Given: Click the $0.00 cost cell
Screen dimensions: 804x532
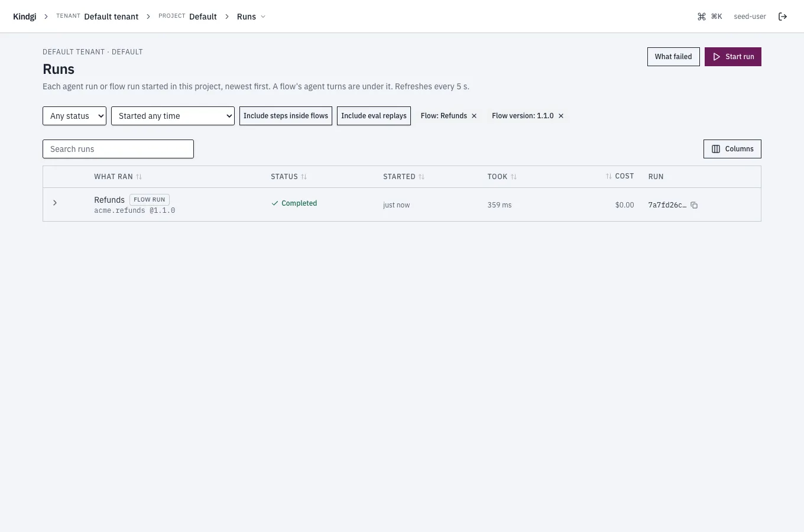Looking at the screenshot, I should (x=624, y=205).
